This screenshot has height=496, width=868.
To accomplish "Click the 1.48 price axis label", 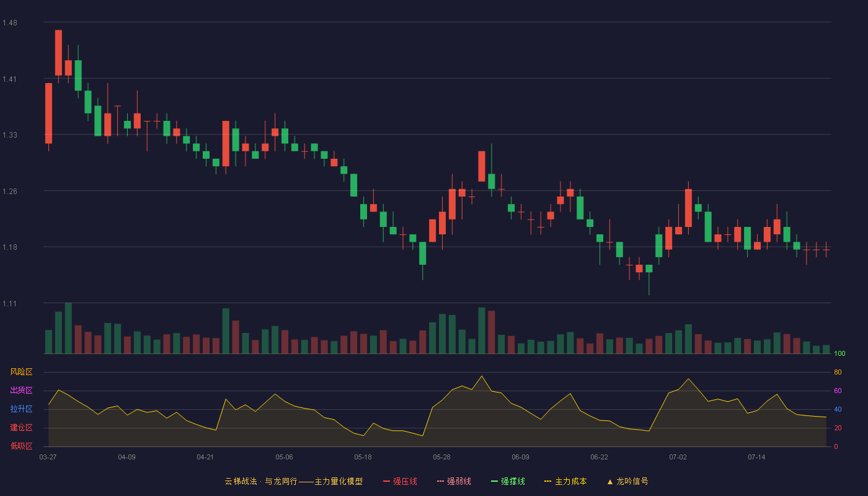I will (10, 23).
